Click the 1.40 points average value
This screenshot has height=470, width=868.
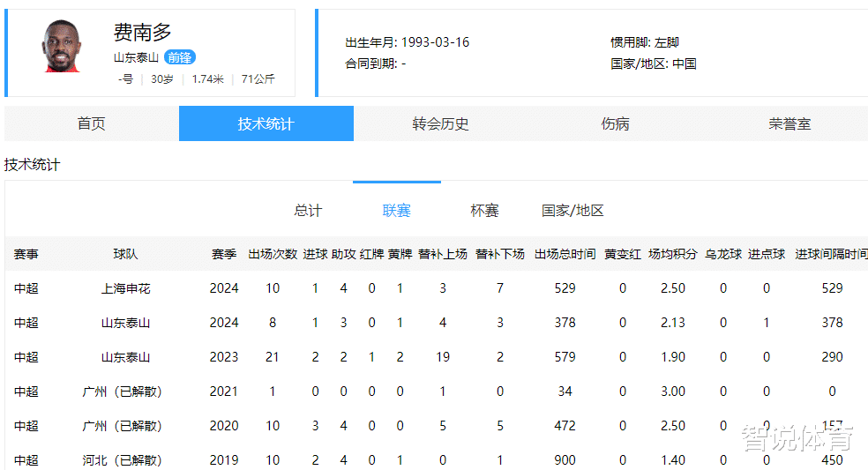[x=672, y=460]
